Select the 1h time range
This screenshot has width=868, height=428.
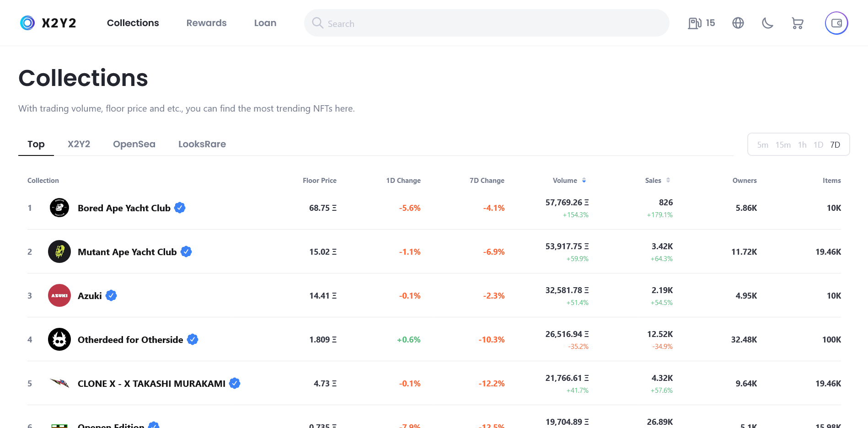point(802,145)
